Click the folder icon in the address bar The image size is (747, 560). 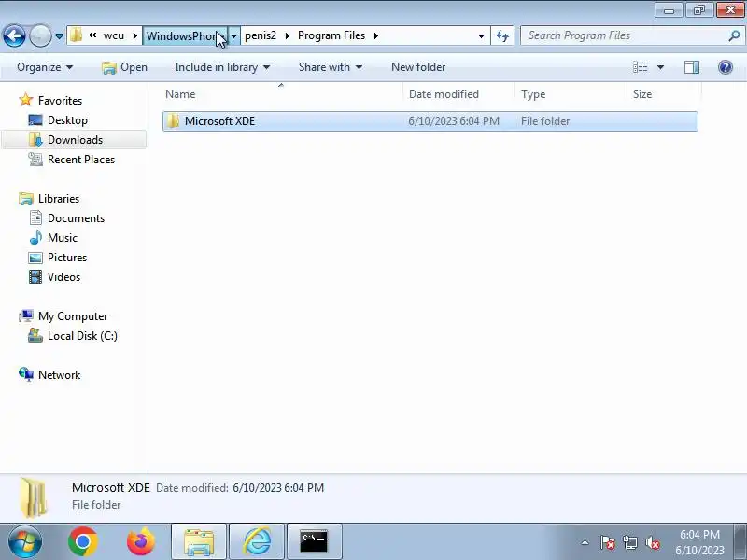point(76,35)
